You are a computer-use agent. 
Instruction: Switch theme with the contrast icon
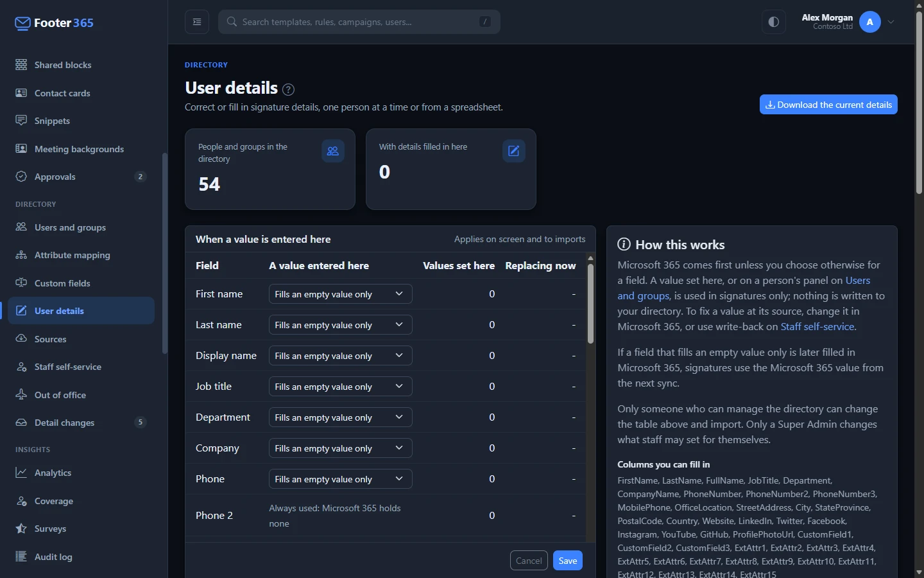point(774,22)
